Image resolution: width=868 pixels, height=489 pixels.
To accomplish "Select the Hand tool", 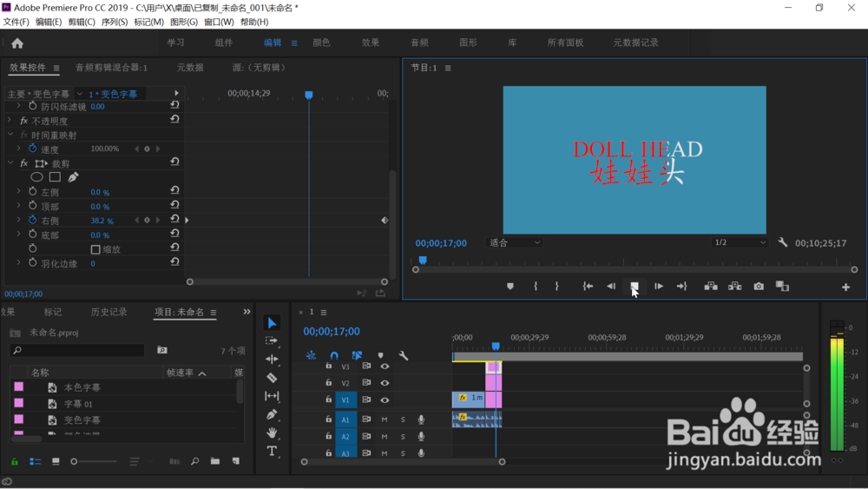I will [272, 433].
